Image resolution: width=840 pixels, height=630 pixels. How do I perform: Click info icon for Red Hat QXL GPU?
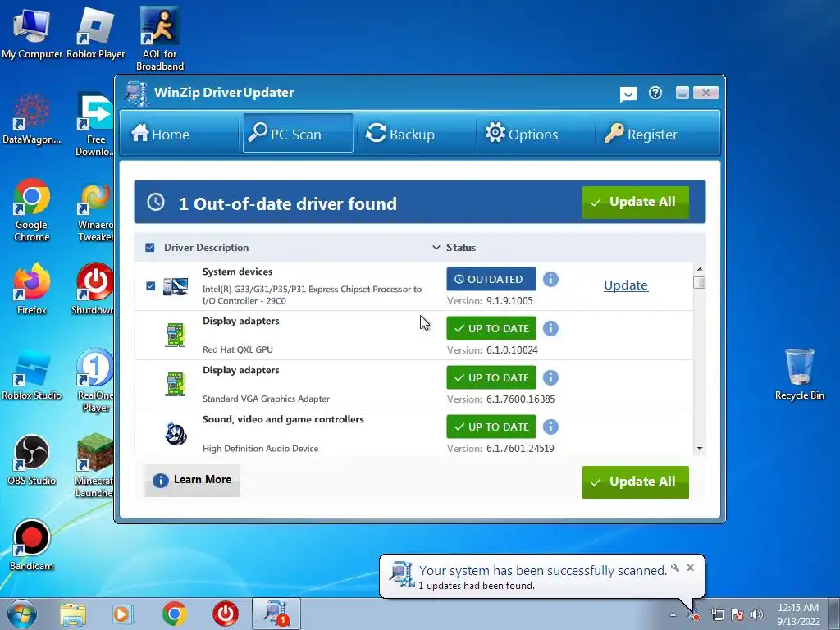click(550, 328)
